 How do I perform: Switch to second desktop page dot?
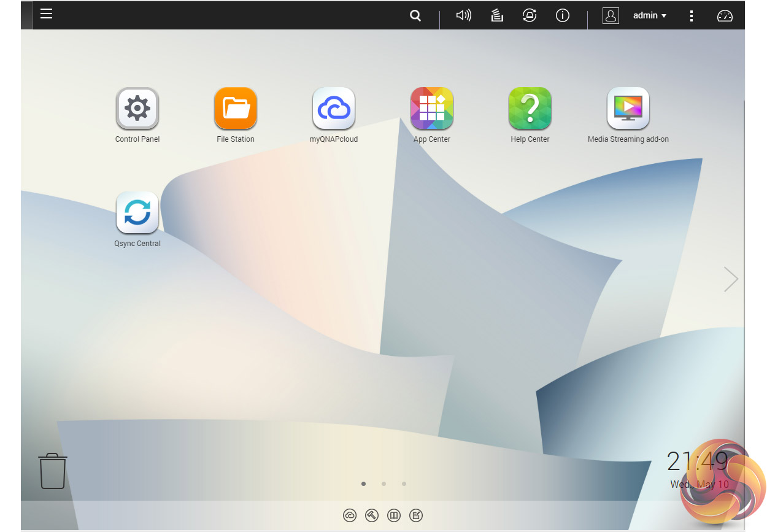(383, 484)
